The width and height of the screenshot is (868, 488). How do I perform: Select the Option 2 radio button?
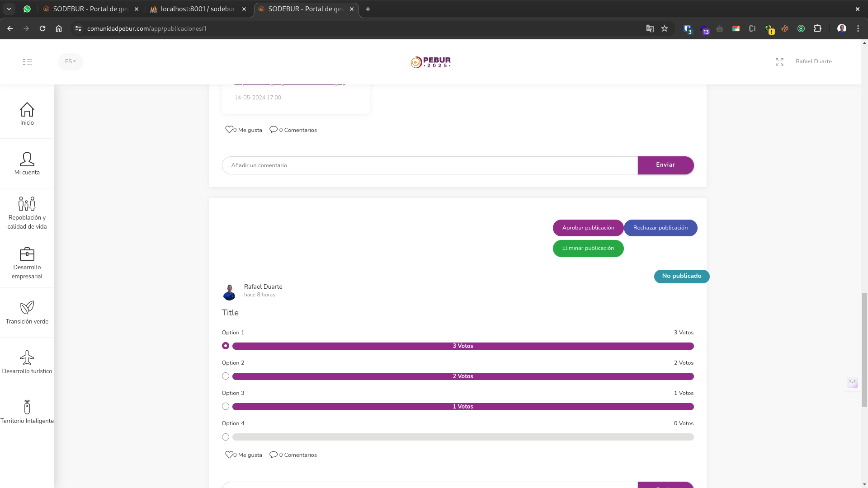point(226,376)
